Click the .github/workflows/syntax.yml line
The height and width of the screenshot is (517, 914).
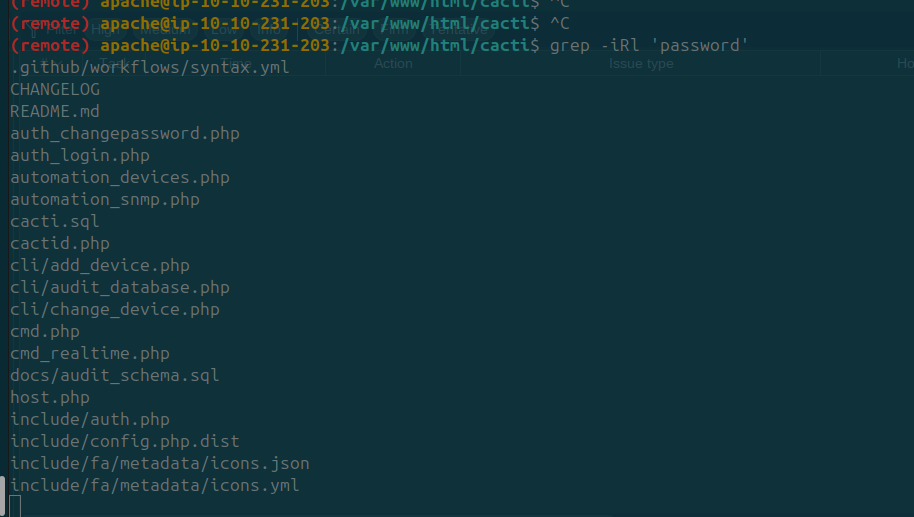(x=150, y=68)
